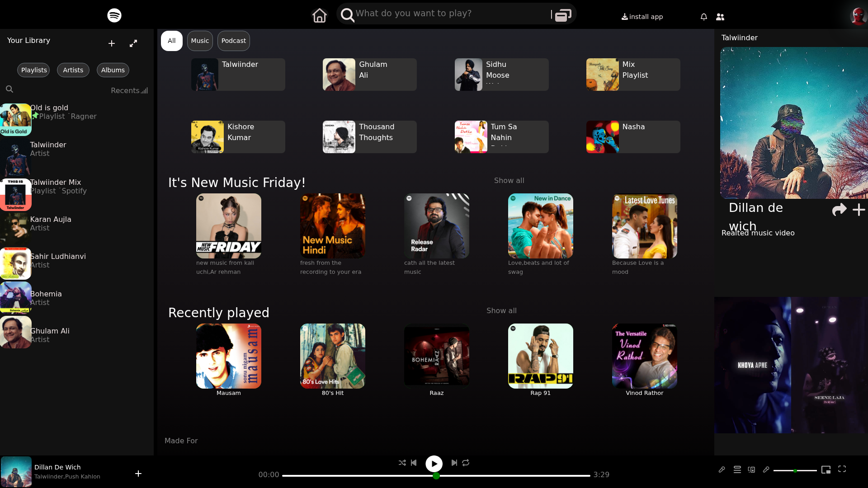Toggle shuffle playback
This screenshot has height=488, width=868.
(402, 463)
